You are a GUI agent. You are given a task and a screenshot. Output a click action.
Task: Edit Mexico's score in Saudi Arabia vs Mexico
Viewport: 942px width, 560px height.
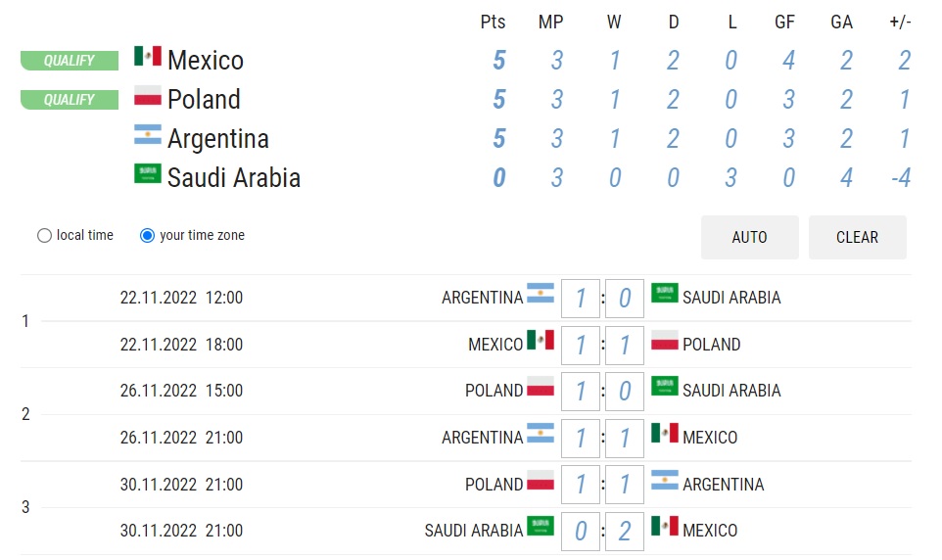coord(625,532)
